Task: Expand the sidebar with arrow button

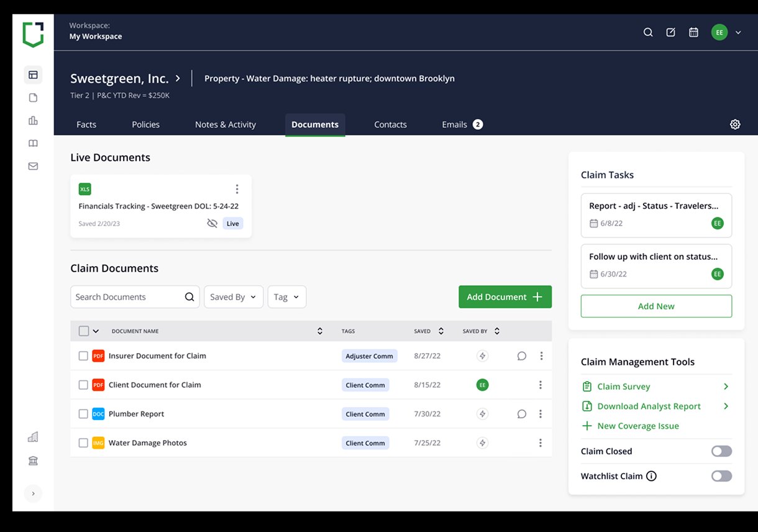Action: coord(33,493)
